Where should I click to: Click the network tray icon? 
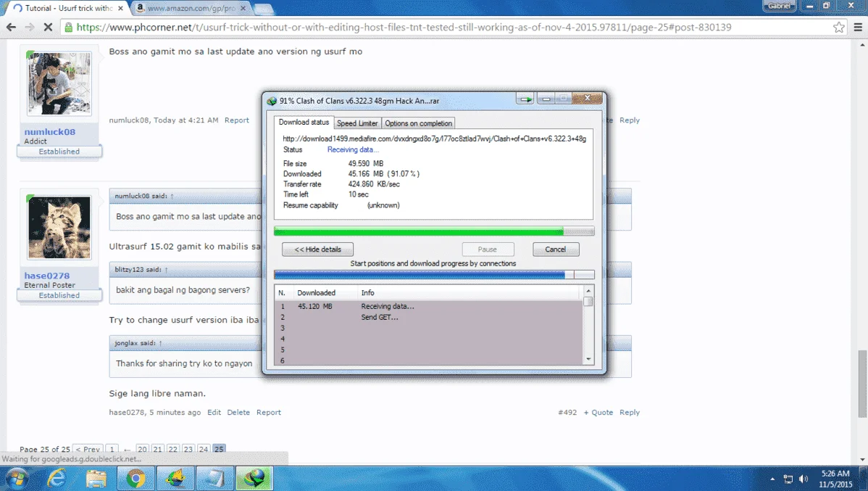[x=788, y=479]
